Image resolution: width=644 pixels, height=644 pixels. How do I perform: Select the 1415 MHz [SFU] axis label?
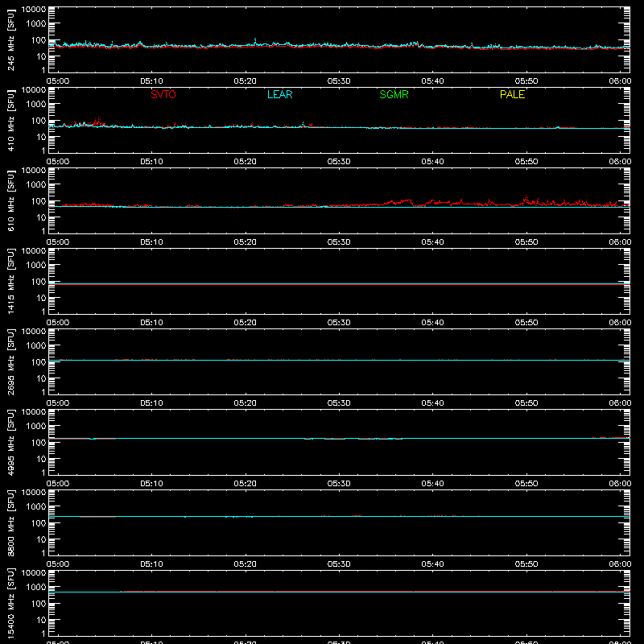coord(10,281)
